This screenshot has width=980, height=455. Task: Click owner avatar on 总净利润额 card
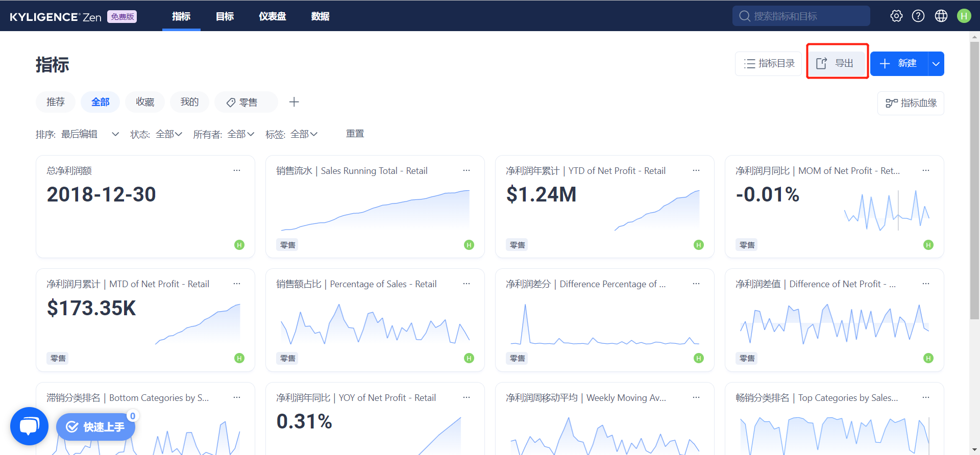click(239, 245)
